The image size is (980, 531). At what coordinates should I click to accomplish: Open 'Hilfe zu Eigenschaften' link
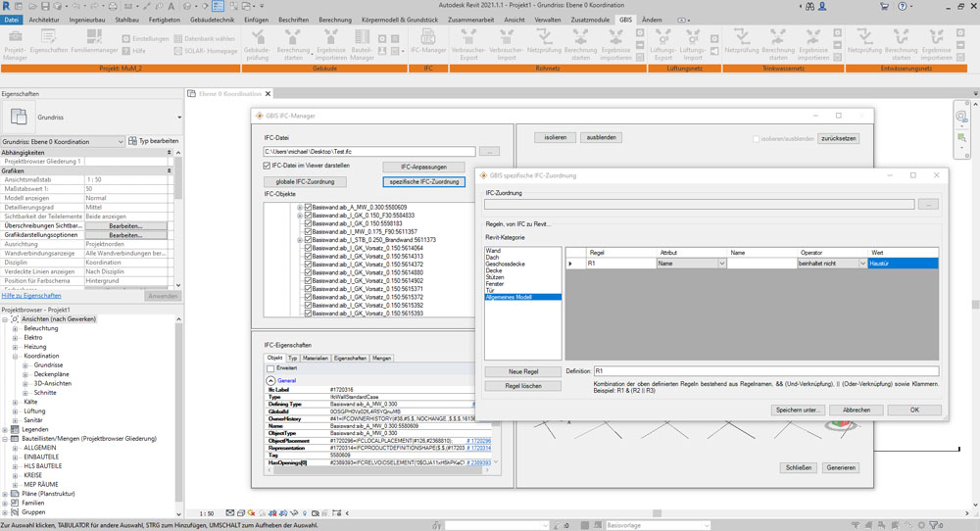coord(31,296)
